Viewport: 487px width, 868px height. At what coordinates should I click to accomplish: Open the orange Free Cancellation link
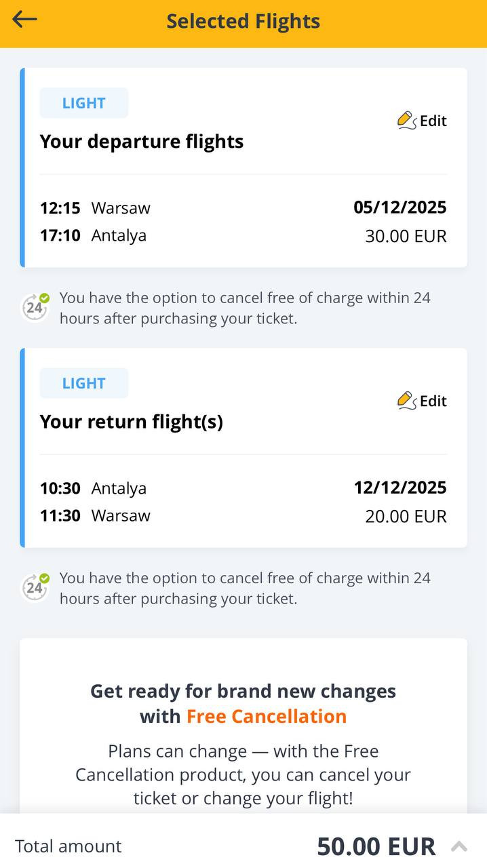[x=266, y=716]
